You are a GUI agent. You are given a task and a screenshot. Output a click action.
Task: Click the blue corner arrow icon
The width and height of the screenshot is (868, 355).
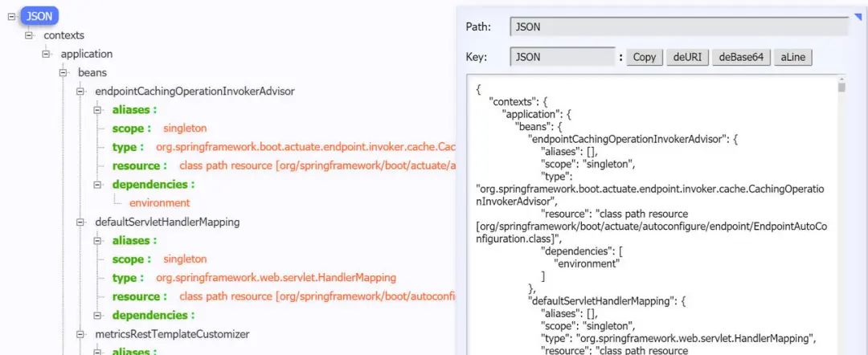pyautogui.click(x=858, y=18)
